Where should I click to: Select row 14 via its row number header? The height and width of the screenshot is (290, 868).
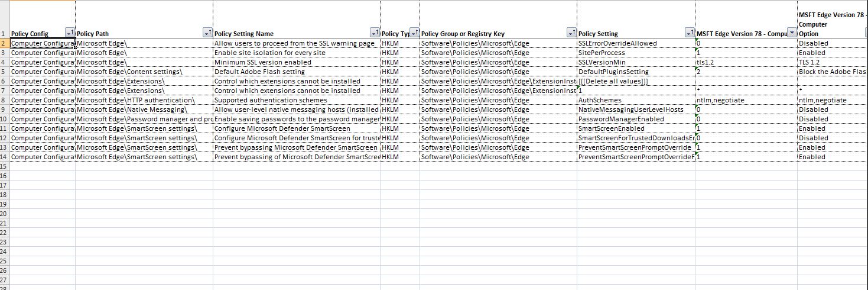tap(5, 157)
